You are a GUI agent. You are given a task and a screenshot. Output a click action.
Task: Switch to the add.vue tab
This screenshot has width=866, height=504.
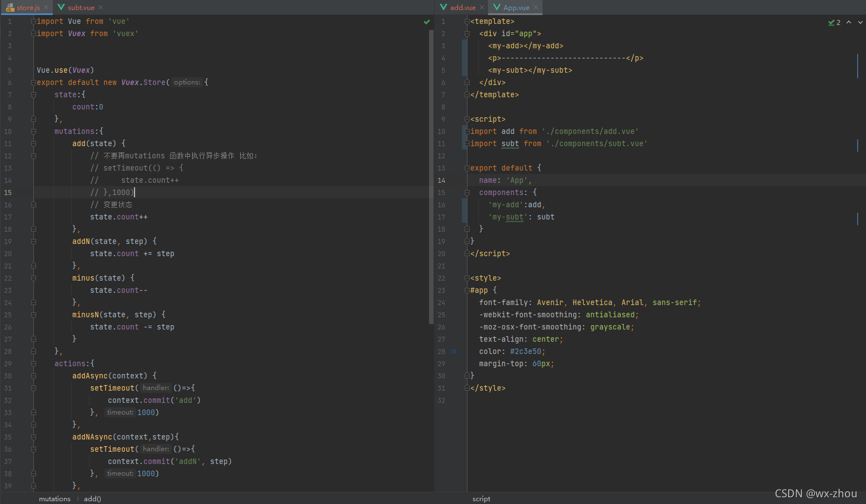(x=462, y=7)
